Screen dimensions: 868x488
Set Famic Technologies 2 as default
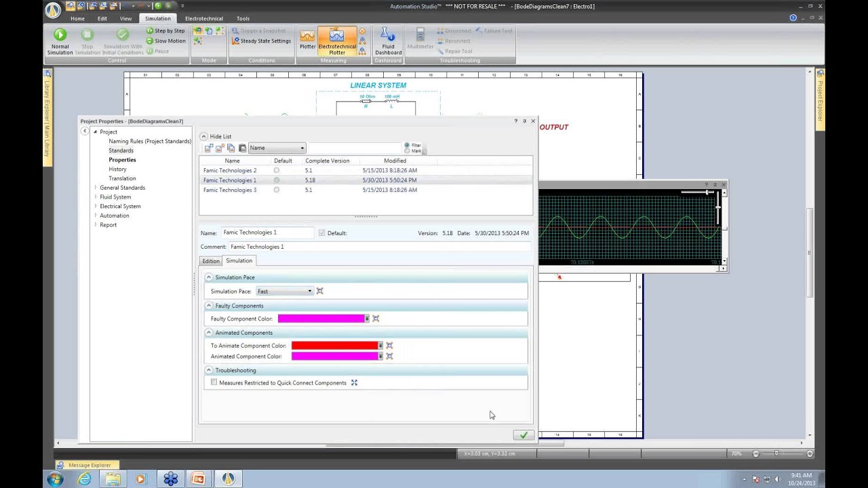pyautogui.click(x=277, y=170)
